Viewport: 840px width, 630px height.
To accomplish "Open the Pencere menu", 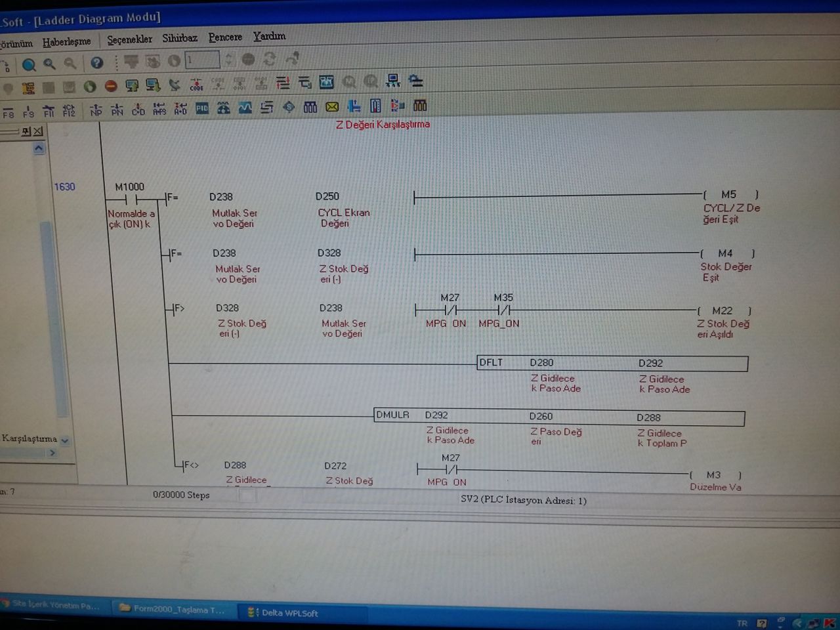I will click(225, 37).
